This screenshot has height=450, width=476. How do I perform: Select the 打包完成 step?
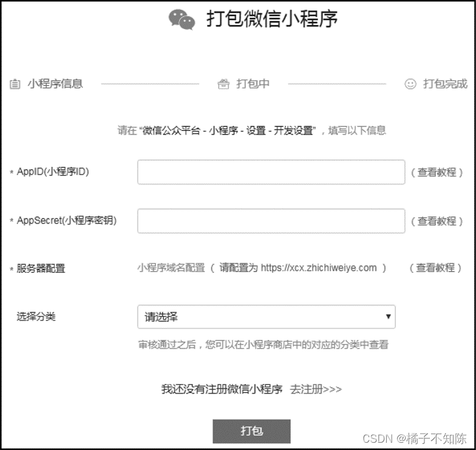point(436,84)
